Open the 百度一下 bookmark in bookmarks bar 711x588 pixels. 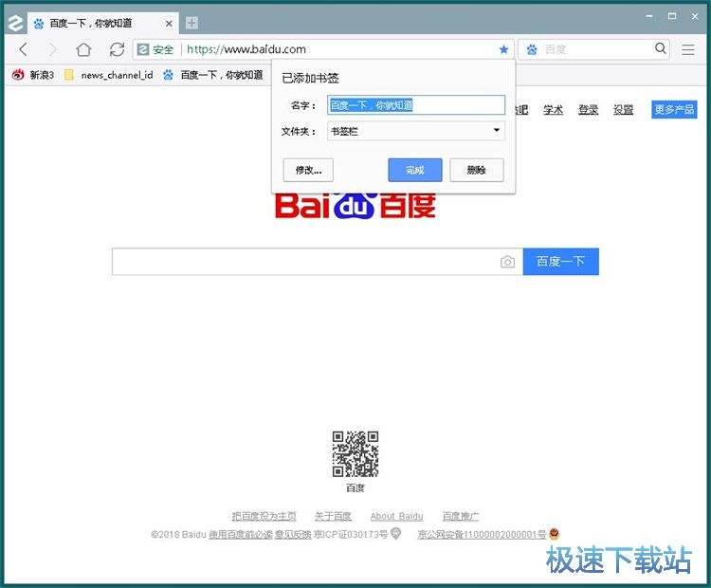click(x=213, y=75)
